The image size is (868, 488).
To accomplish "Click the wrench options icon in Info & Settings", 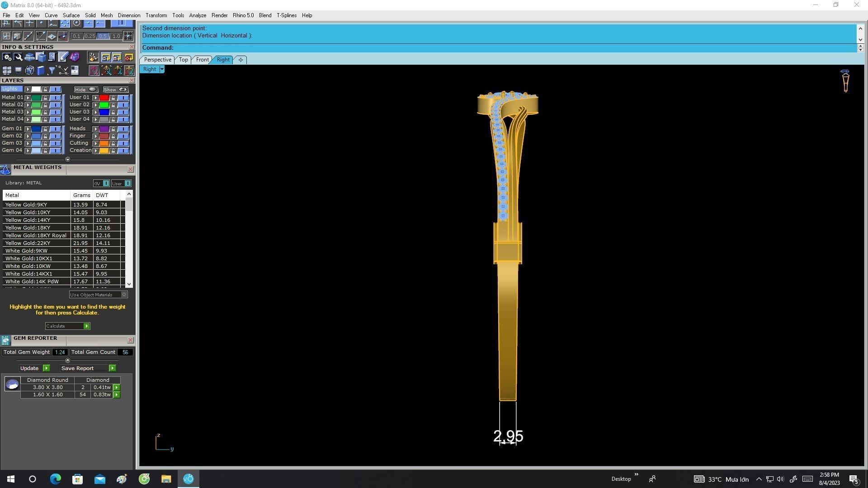I will click(x=18, y=57).
